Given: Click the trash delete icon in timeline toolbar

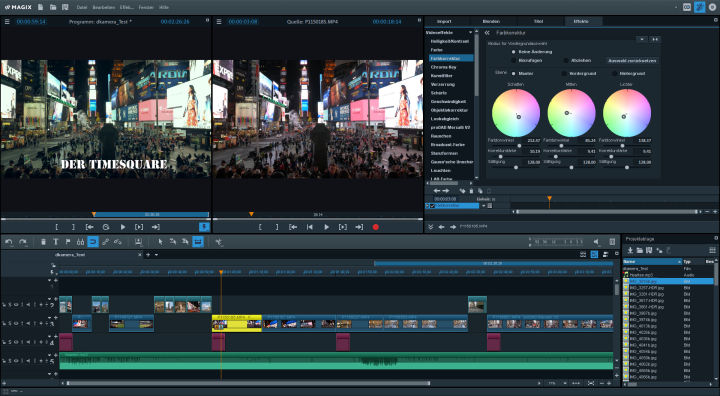Looking at the screenshot, I should pos(43,242).
